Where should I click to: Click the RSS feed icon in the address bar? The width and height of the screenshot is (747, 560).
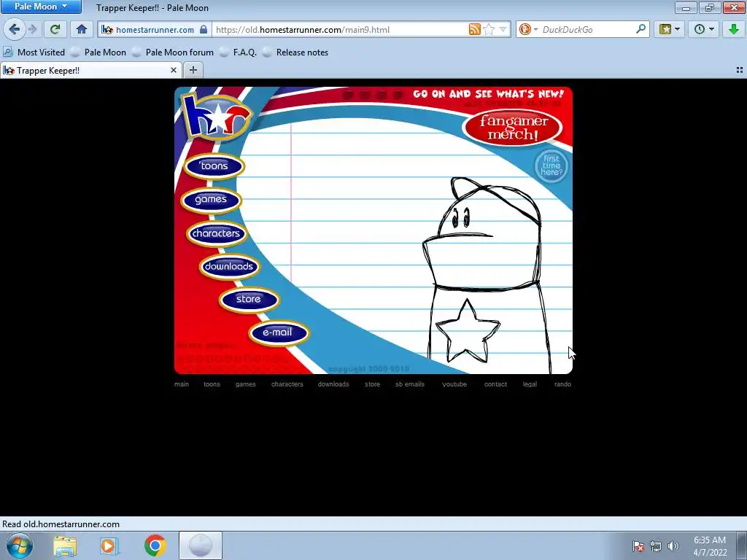pyautogui.click(x=474, y=29)
